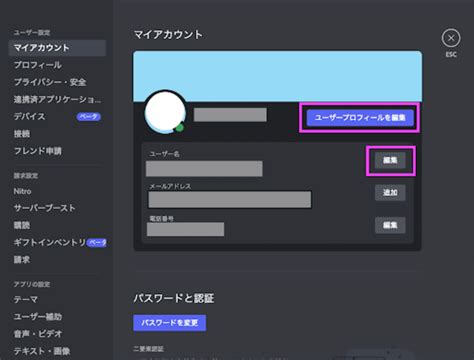Open フレンド申請 settings
The height and width of the screenshot is (360, 474).
pos(57,151)
